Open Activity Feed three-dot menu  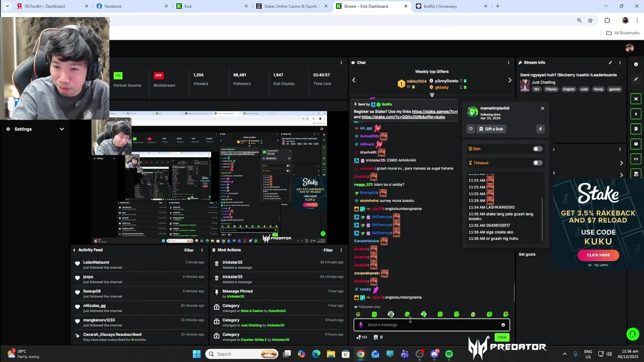click(x=202, y=250)
